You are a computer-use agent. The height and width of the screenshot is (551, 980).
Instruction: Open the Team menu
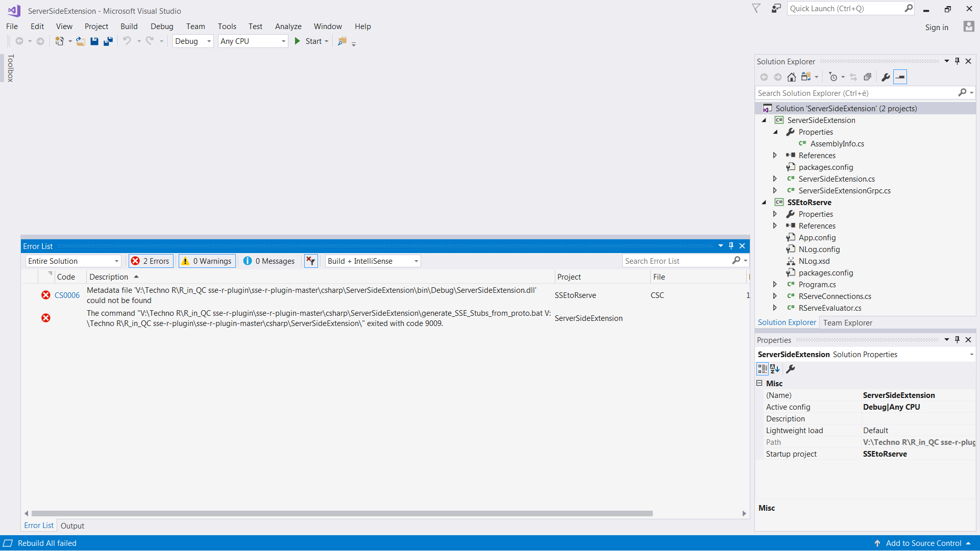coord(195,26)
